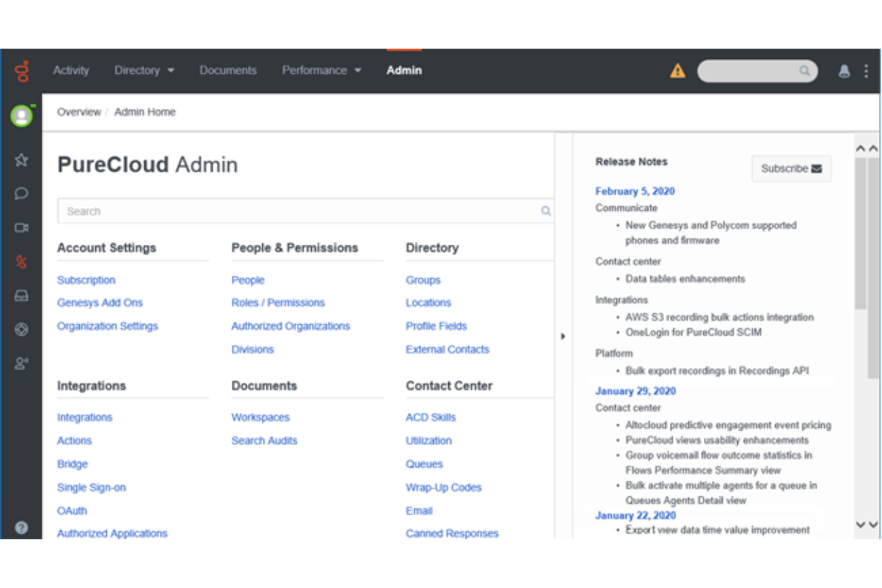The width and height of the screenshot is (882, 588).
Task: Open the Profile Fields link
Action: click(436, 326)
